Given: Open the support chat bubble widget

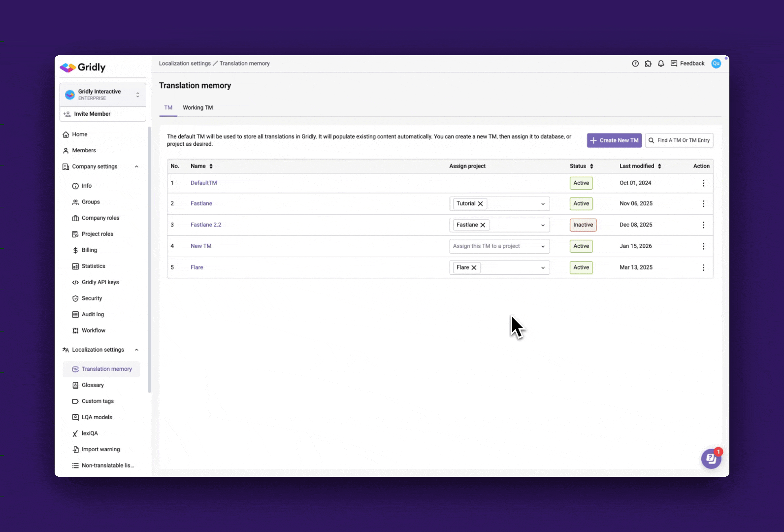Looking at the screenshot, I should pyautogui.click(x=711, y=459).
